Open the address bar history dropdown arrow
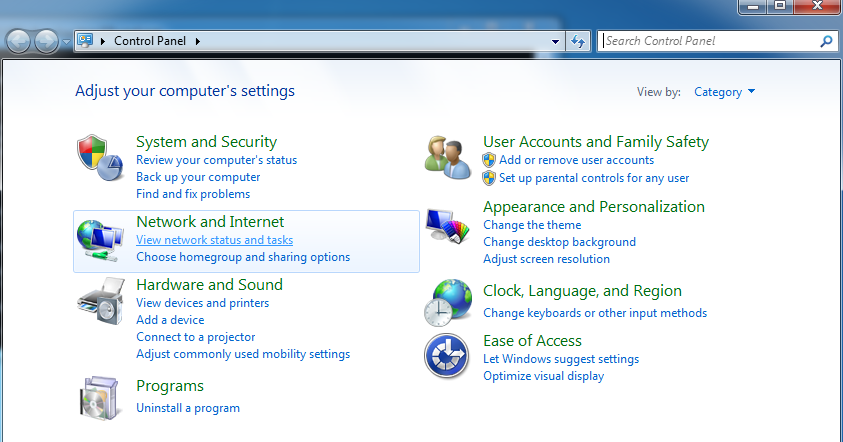 coord(555,41)
